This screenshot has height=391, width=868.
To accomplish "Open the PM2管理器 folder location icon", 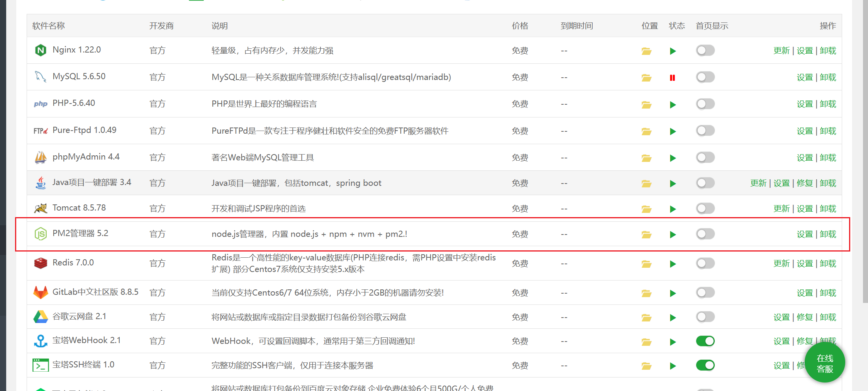I will (646, 235).
